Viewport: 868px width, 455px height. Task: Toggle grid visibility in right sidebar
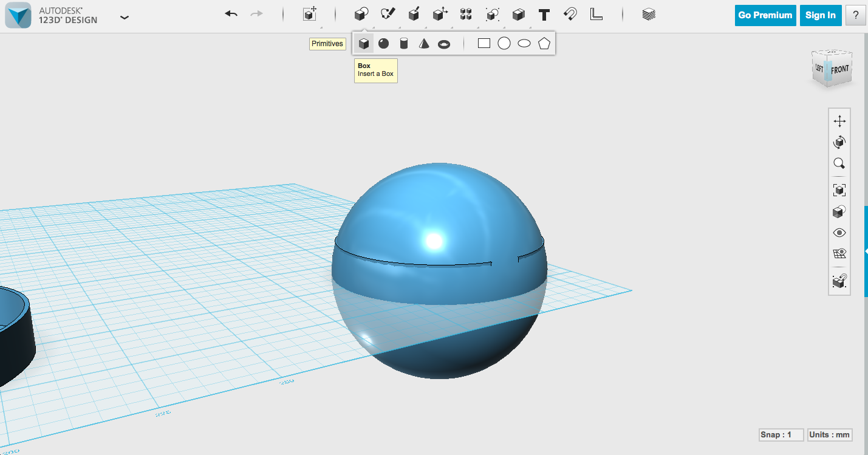pos(839,253)
